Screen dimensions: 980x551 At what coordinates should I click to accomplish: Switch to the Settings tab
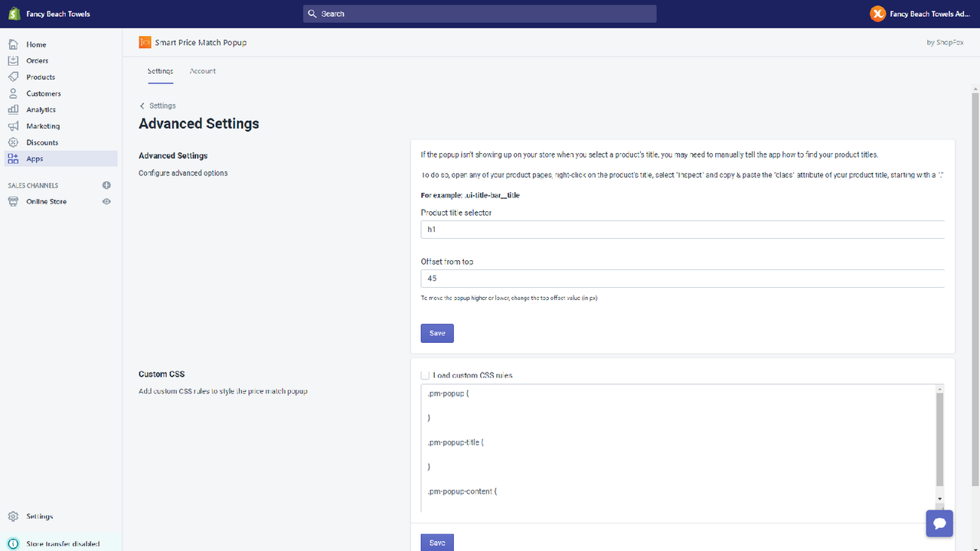[160, 70]
